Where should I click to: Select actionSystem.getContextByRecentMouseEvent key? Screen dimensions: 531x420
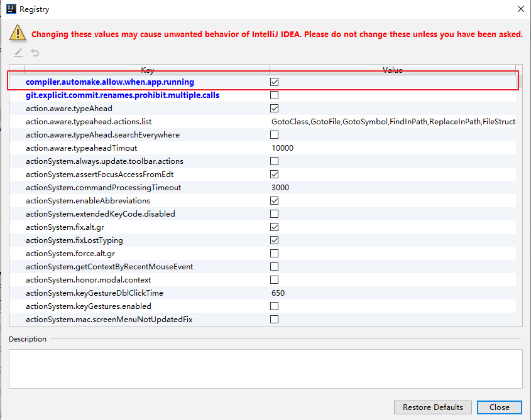point(109,267)
